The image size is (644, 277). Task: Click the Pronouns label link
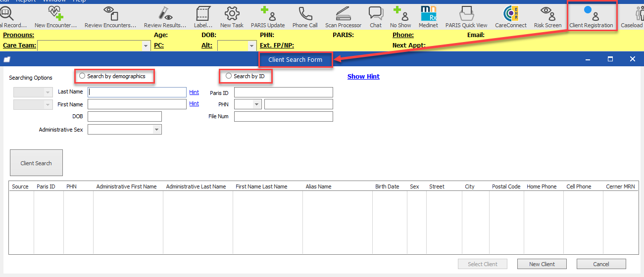[x=19, y=35]
